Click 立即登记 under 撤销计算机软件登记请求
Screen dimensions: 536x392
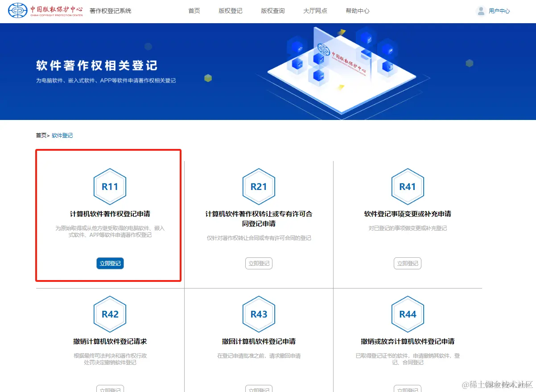110,389
